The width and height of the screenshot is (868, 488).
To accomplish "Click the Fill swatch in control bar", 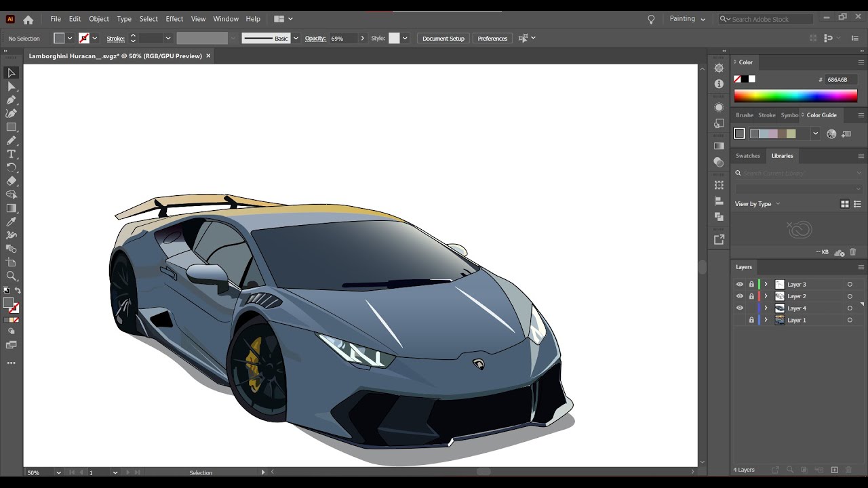I will 60,39.
